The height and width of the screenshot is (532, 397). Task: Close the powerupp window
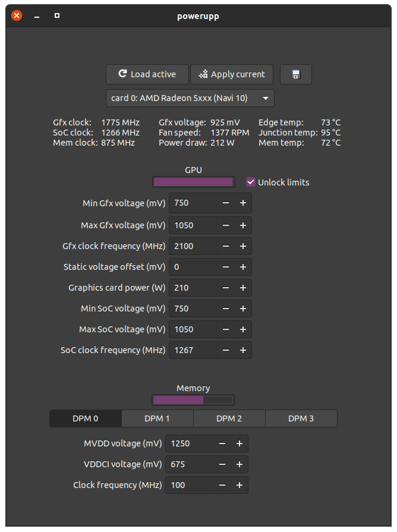pos(17,15)
